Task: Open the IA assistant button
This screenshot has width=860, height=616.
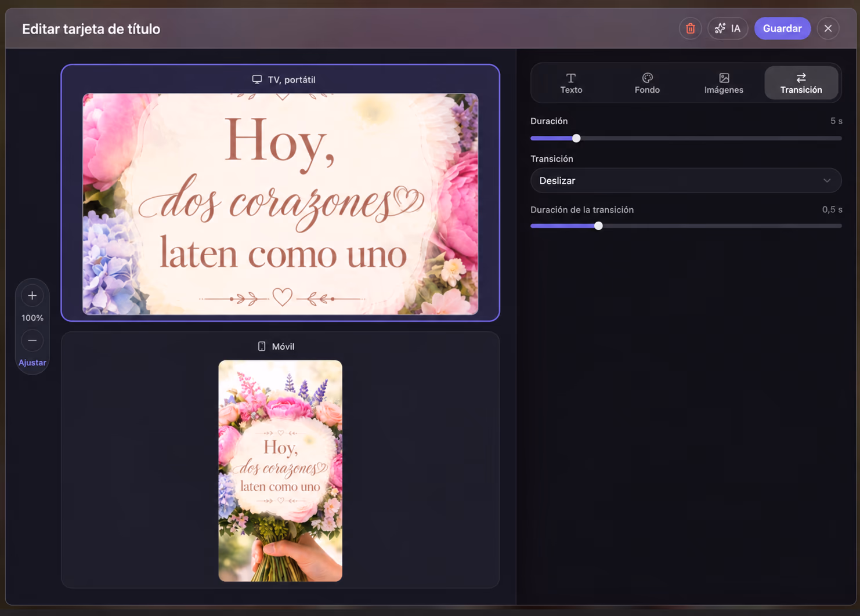Action: (x=728, y=28)
